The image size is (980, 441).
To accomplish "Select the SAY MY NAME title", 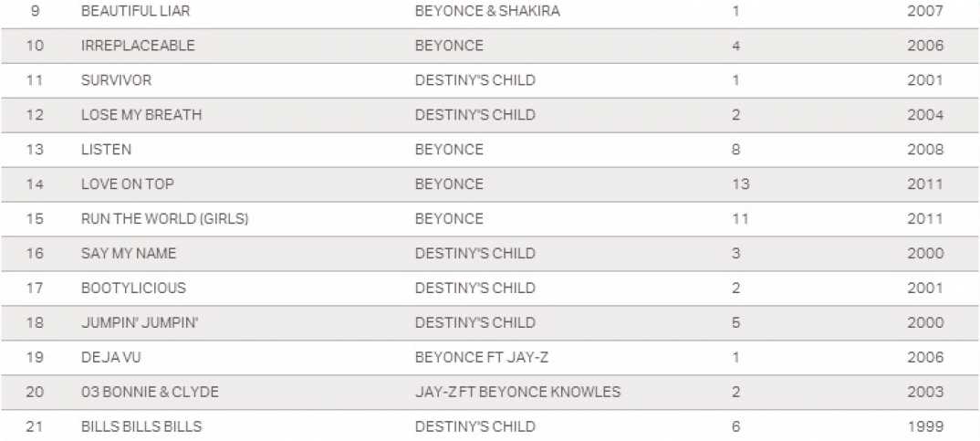I will tap(129, 253).
